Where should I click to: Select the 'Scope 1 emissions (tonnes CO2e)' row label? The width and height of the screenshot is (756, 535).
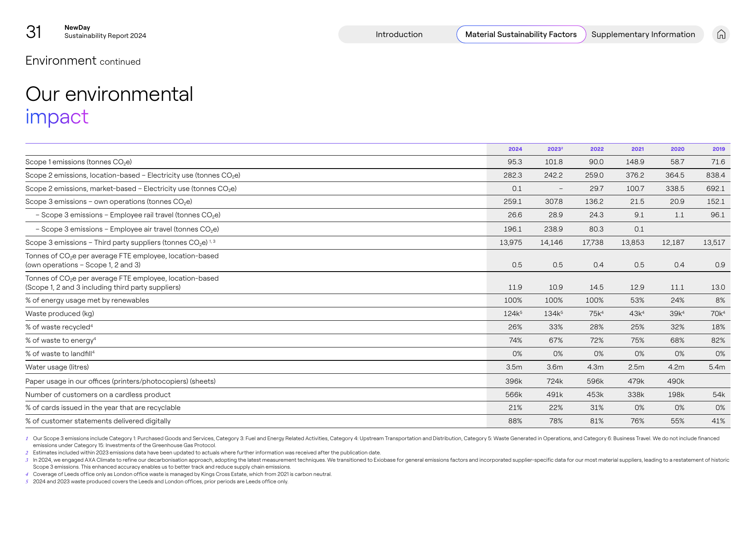pos(78,162)
